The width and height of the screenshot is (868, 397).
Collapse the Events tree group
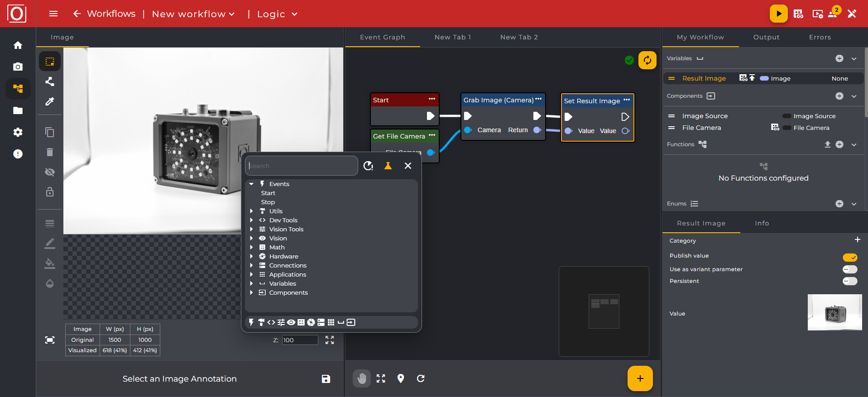(251, 184)
